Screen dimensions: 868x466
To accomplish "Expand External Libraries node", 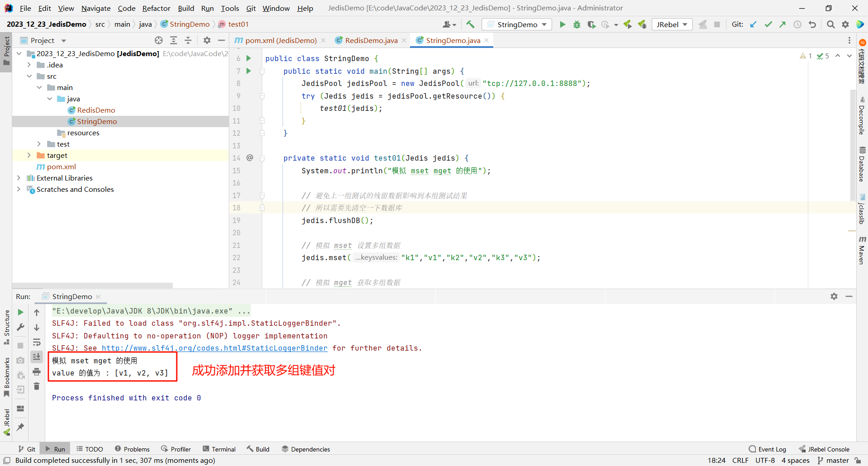I will [x=19, y=178].
